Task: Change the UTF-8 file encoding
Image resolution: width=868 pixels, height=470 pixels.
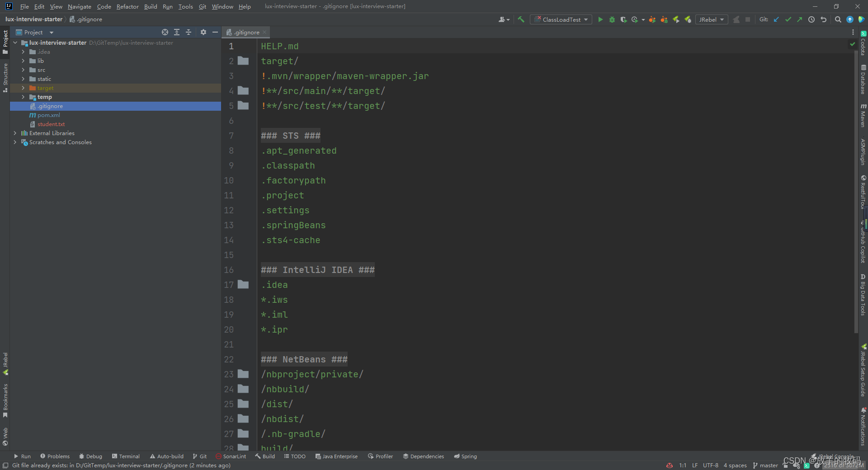Action: click(x=711, y=465)
